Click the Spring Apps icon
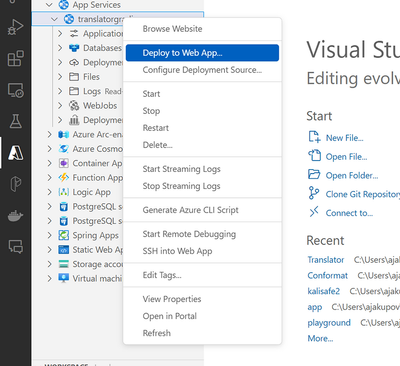Screen dimensions: 400x366 63,235
